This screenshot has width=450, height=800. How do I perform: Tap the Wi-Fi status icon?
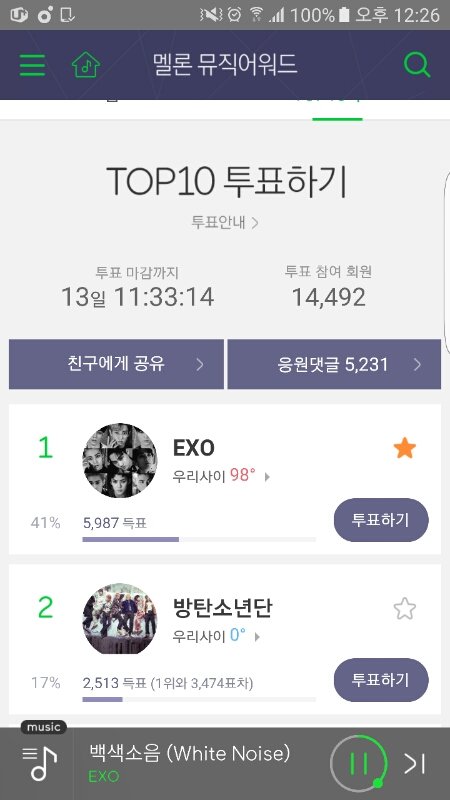pos(256,15)
